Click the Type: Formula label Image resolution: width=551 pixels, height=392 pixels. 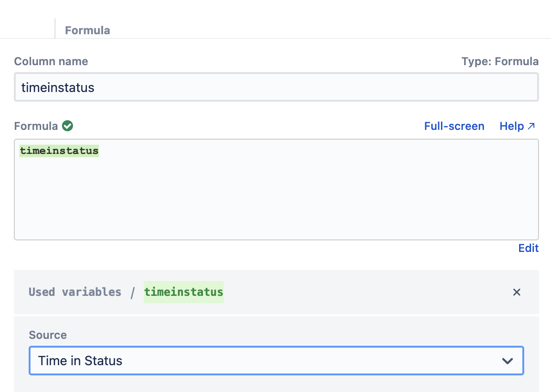click(500, 61)
